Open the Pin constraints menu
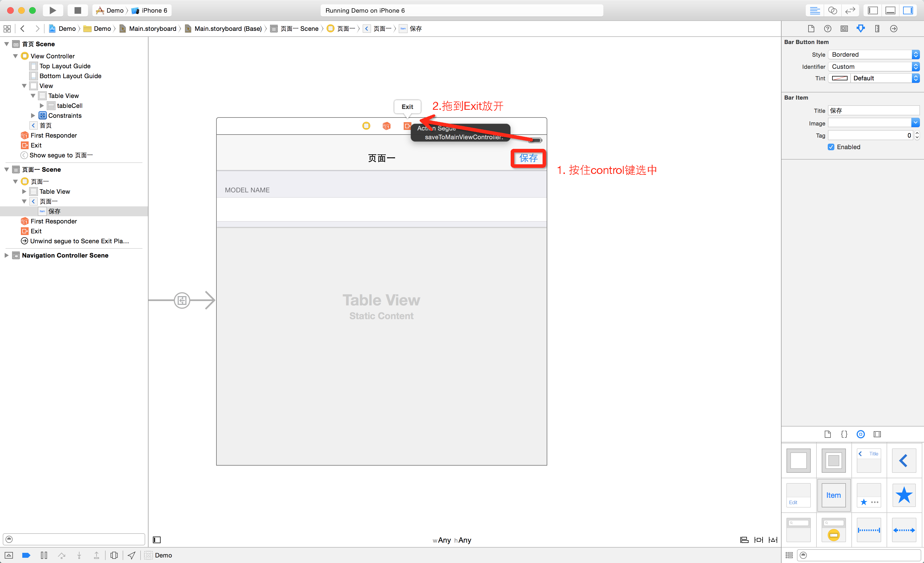 [758, 540]
